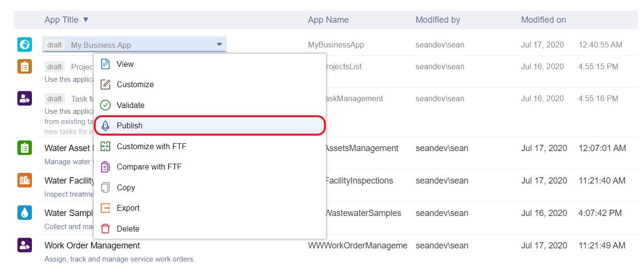Click the orange Water Facility building icon

click(x=25, y=180)
